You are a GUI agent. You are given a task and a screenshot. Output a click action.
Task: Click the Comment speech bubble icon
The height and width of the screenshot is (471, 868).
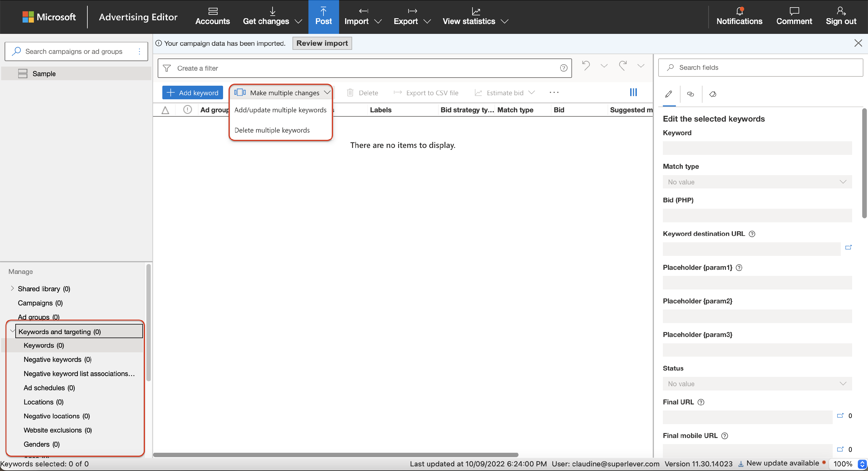(794, 12)
